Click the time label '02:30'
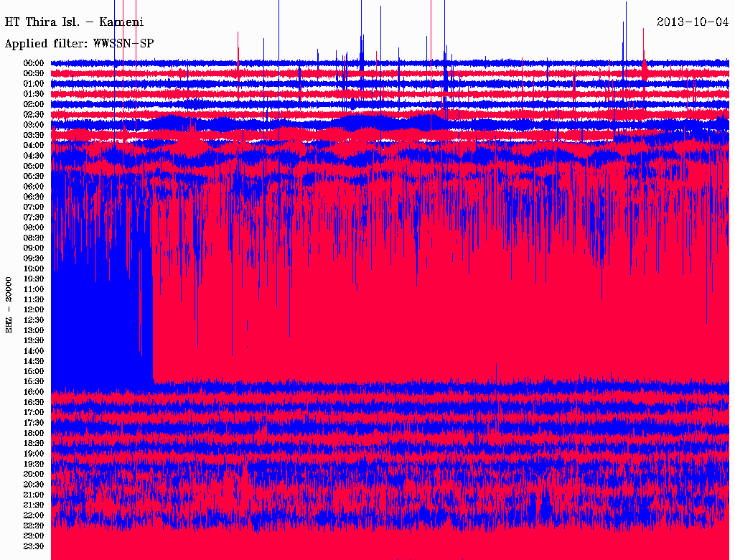Image resolution: width=735 pixels, height=560 pixels. (x=34, y=114)
